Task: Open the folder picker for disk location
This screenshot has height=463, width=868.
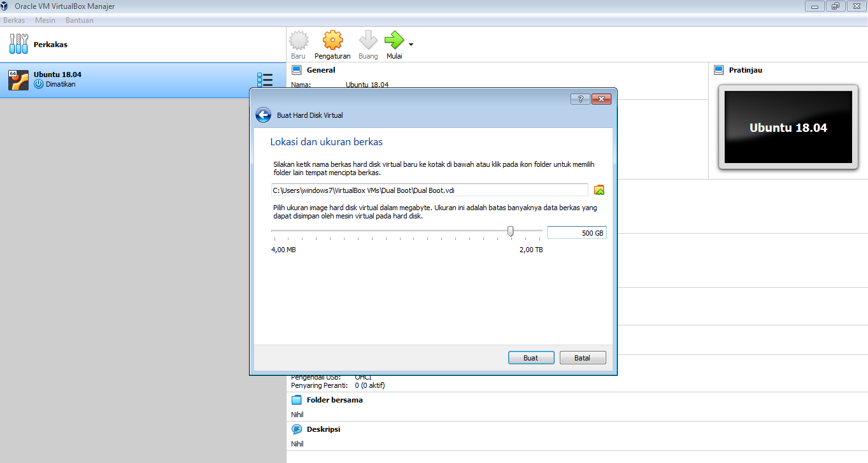Action: [599, 190]
